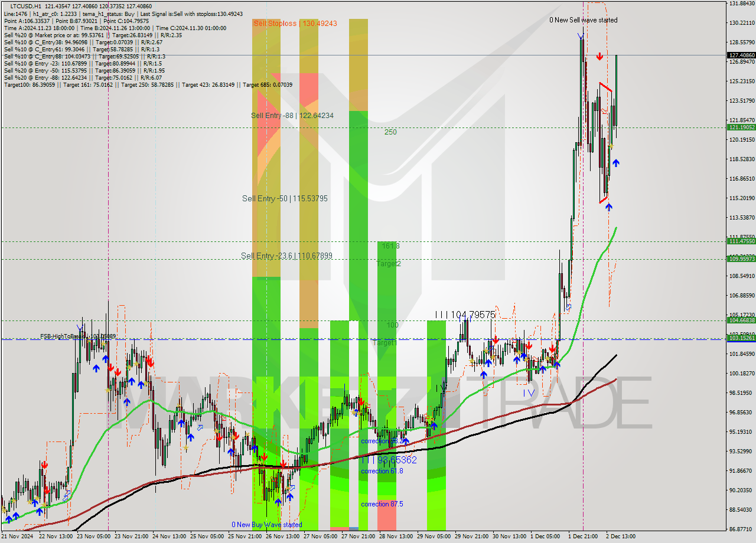Image resolution: width=756 pixels, height=543 pixels.
Task: Click the 'Sell %20 @ Entry -88' line
Action: pos(83,77)
